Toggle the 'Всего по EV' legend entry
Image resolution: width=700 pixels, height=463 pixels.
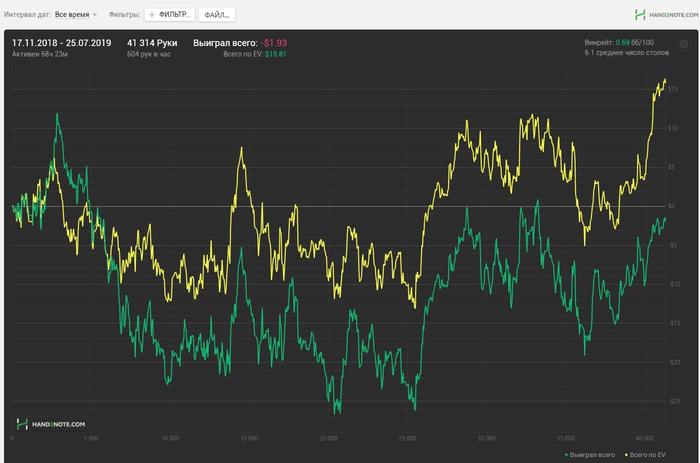pos(645,455)
